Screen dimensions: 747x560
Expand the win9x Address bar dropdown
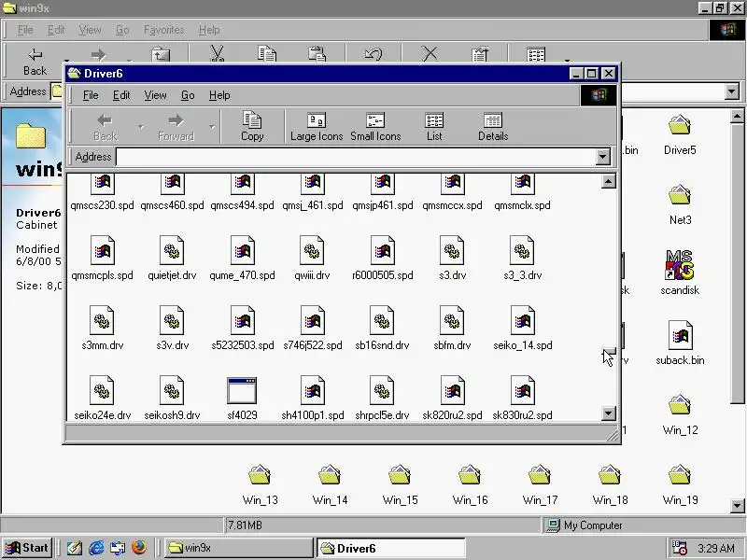tap(732, 91)
